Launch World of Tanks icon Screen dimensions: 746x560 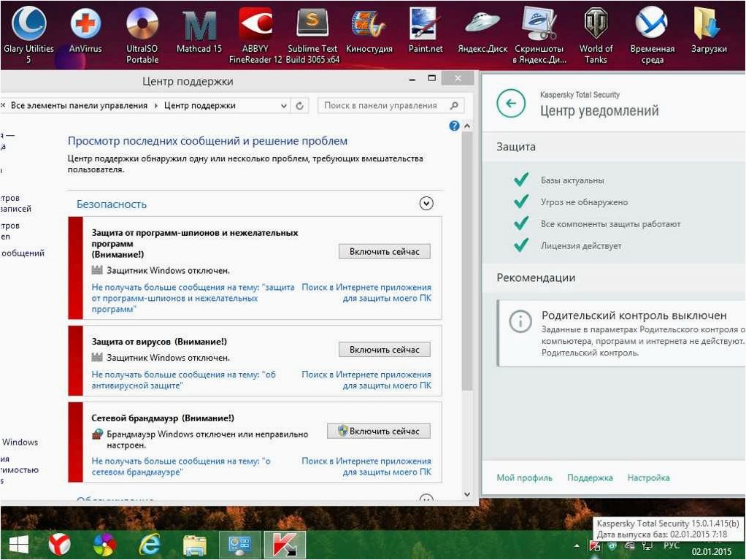pyautogui.click(x=596, y=34)
